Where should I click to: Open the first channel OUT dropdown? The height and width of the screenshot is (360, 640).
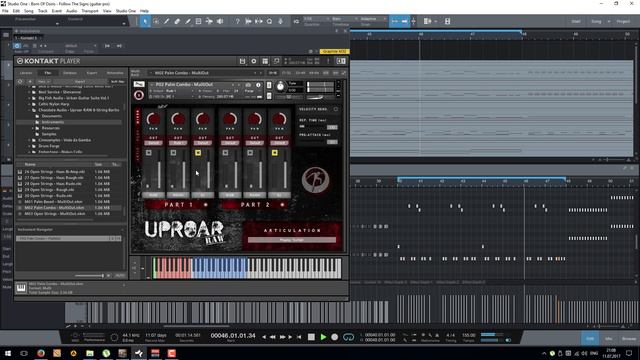point(153,143)
